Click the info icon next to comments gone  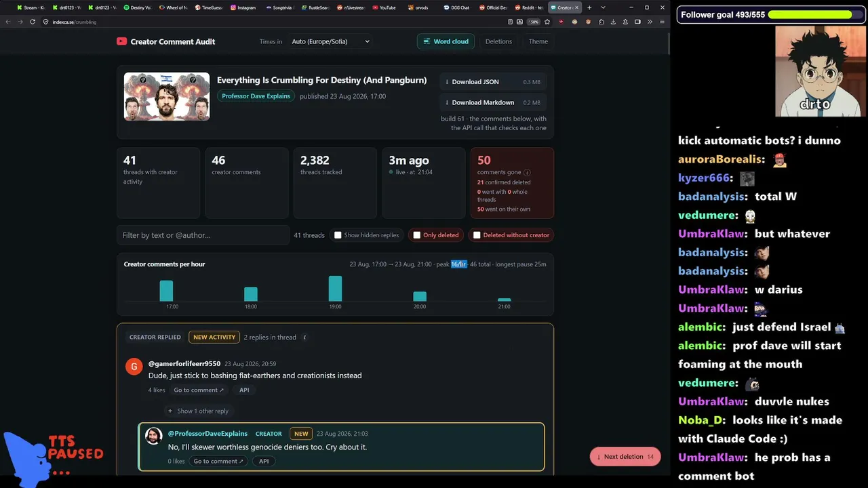(527, 173)
